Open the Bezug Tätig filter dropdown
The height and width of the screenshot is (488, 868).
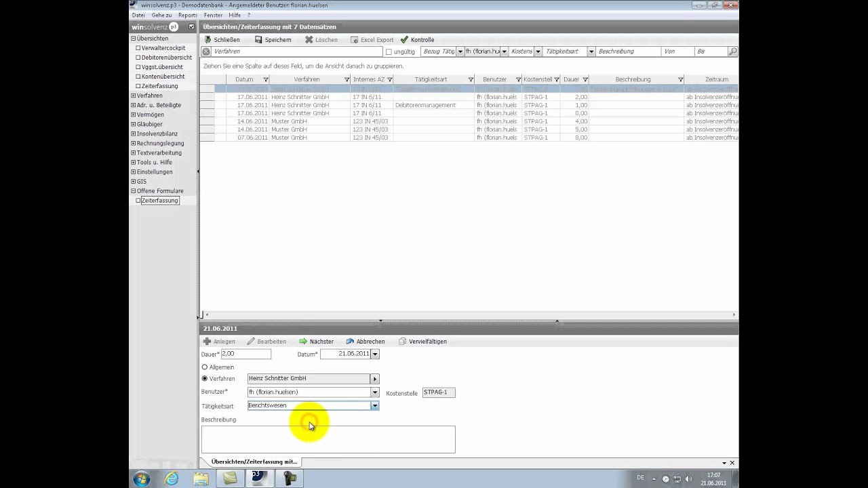460,52
